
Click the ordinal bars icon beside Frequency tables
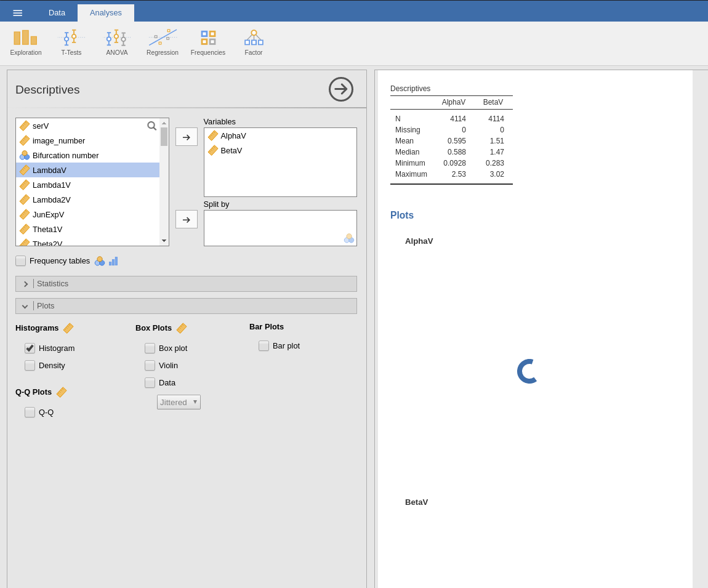click(x=113, y=261)
